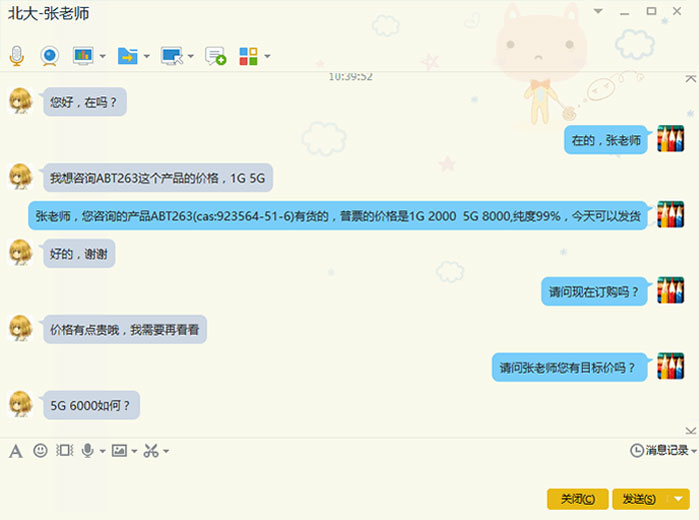
Task: Open the apps grid icon
Action: 248,56
